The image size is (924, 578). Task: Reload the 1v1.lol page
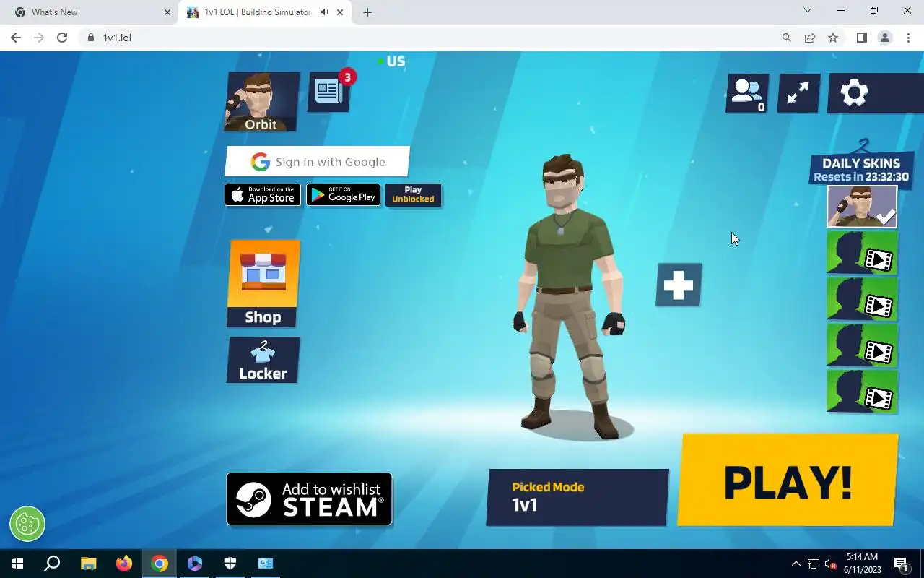(x=62, y=38)
